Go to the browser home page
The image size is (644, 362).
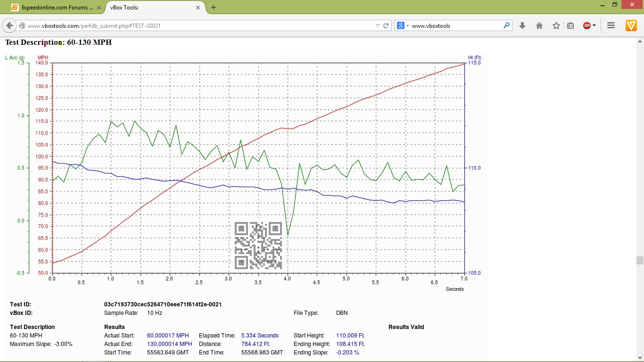click(x=539, y=25)
